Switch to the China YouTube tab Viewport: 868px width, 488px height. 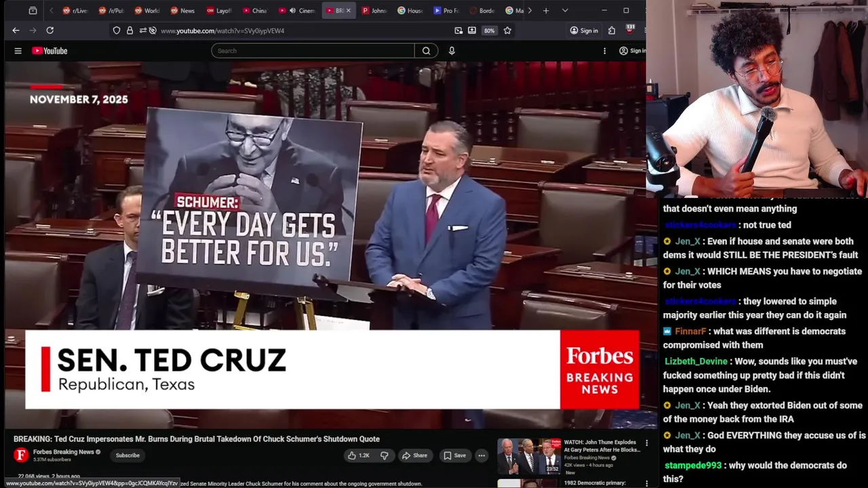point(255,11)
